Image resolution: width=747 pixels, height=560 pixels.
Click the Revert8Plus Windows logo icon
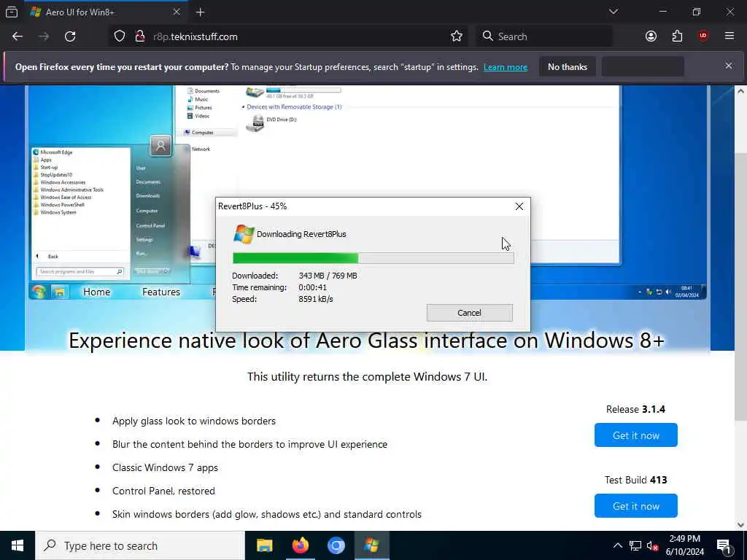[244, 234]
